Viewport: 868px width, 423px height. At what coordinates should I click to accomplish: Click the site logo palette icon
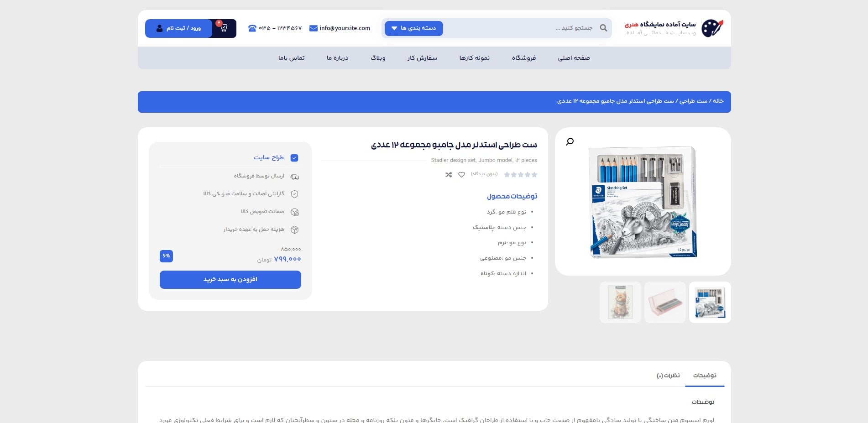(712, 28)
